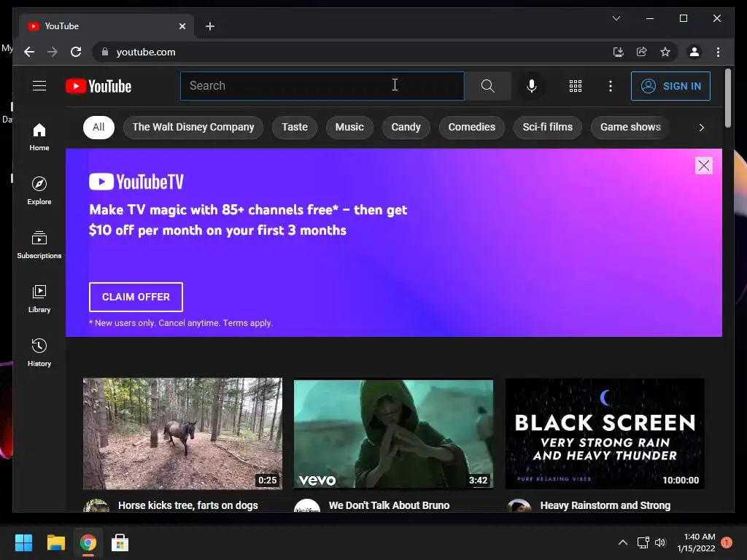This screenshot has width=747, height=560.
Task: Click the YouTube search input field
Action: click(322, 86)
